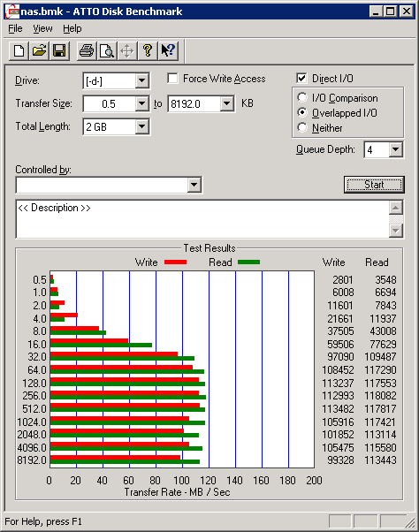Click read value 118082 for 256.0

click(x=380, y=396)
